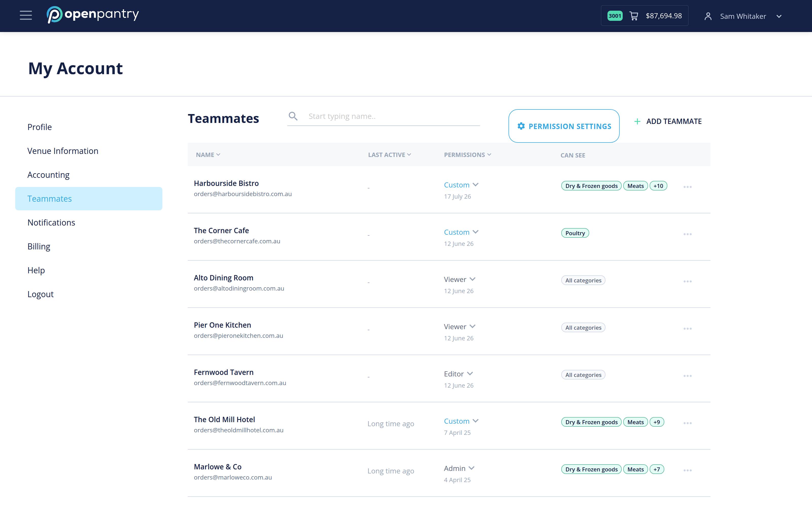Open the shopping cart

(634, 16)
